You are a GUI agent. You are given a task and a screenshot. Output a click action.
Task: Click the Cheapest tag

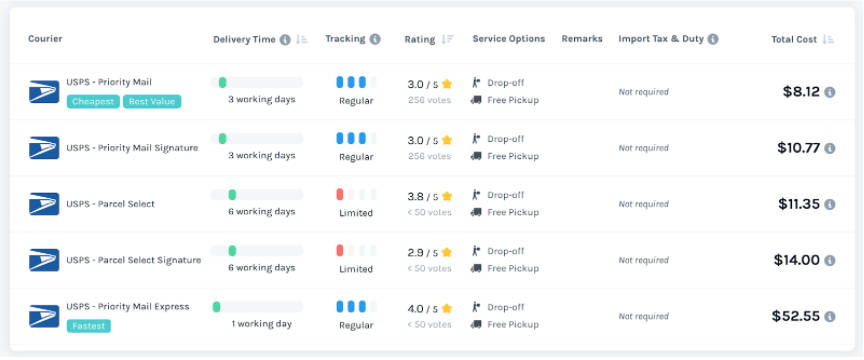[93, 101]
